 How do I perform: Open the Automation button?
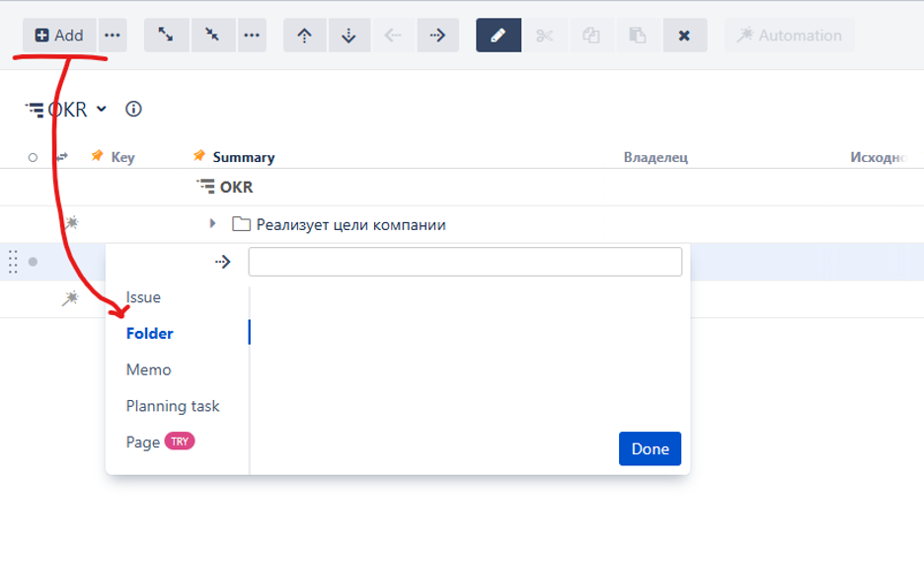click(x=790, y=36)
